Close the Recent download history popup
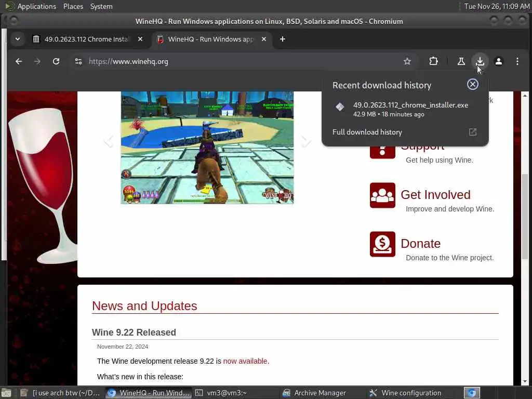 [x=473, y=84]
